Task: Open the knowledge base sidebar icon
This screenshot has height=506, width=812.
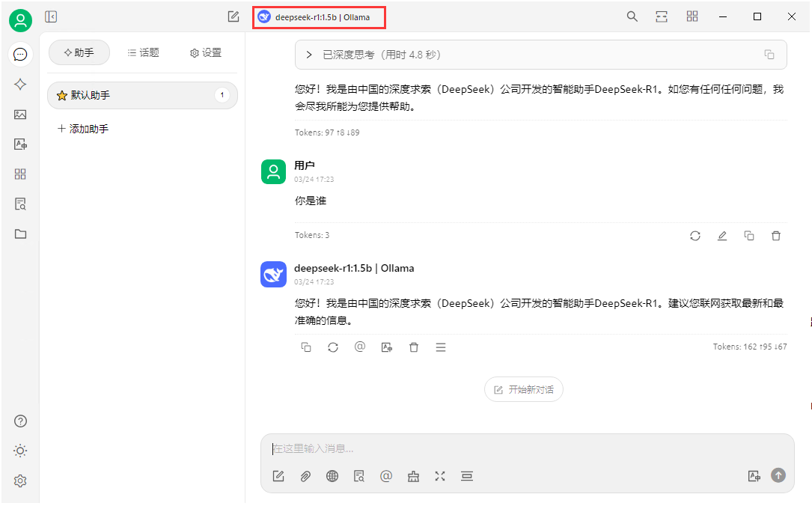Action: (20, 204)
